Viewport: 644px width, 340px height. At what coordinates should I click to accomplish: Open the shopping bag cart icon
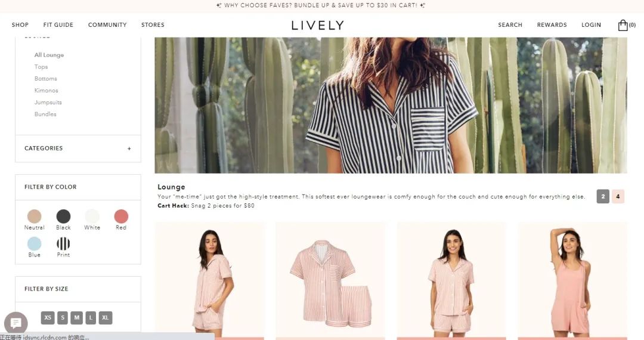(623, 25)
